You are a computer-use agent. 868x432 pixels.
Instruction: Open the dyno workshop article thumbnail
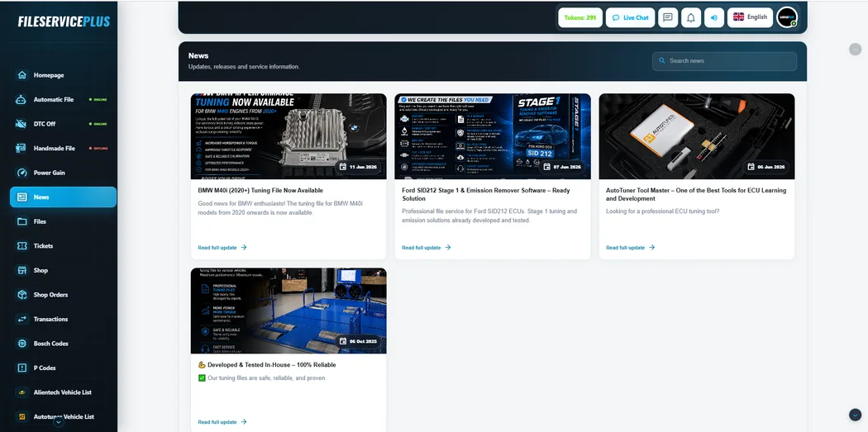pos(289,311)
